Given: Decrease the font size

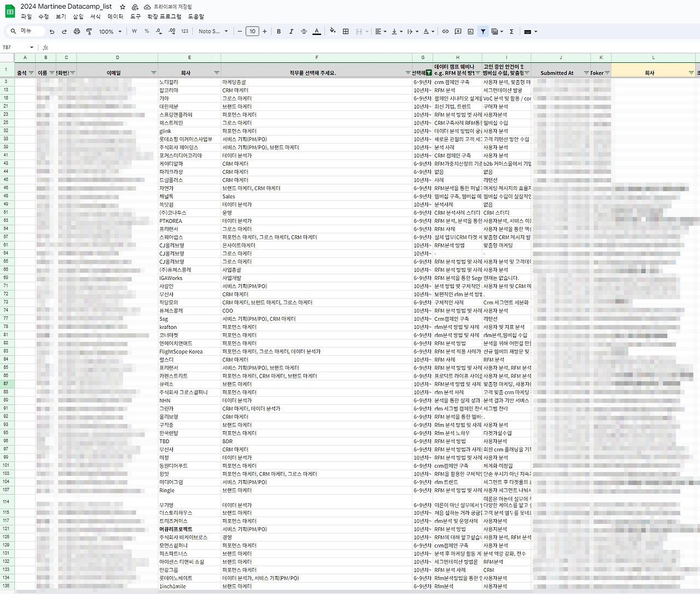Looking at the screenshot, I should click(240, 32).
